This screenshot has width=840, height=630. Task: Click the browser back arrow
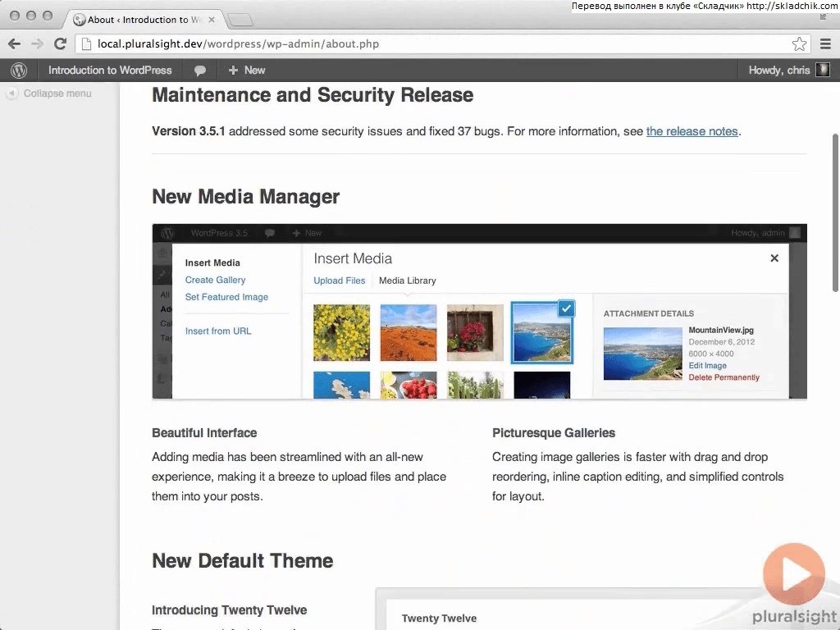coord(15,44)
